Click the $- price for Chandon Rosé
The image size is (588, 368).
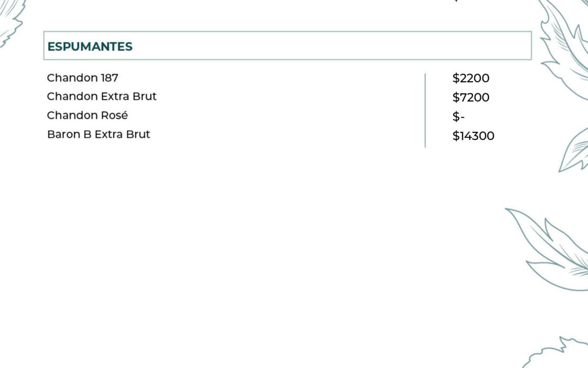point(458,117)
